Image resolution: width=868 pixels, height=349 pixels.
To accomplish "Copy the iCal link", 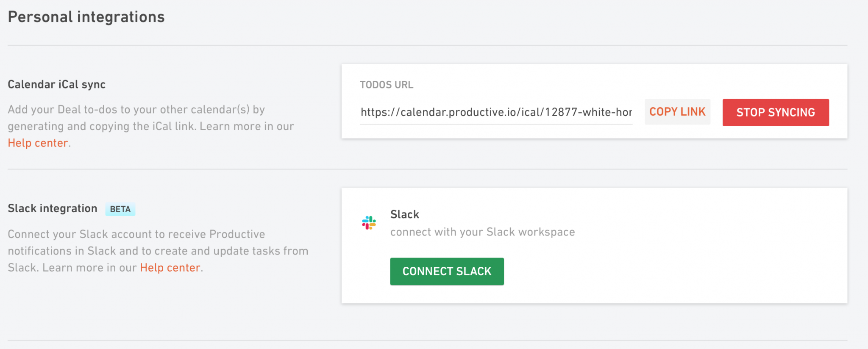I will tap(677, 112).
